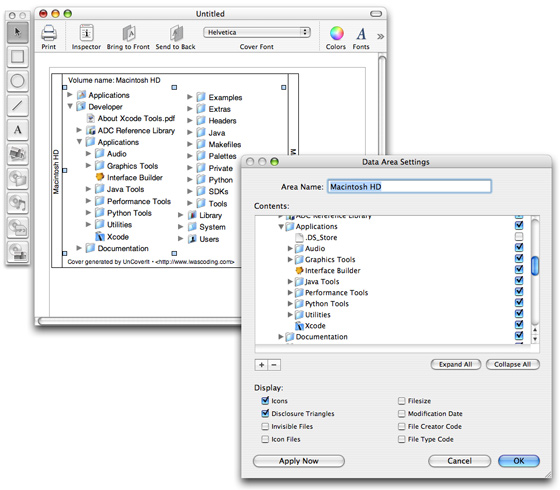This screenshot has height=490, width=560.
Task: Click the Contents list scrollbar thumb
Action: click(x=535, y=266)
